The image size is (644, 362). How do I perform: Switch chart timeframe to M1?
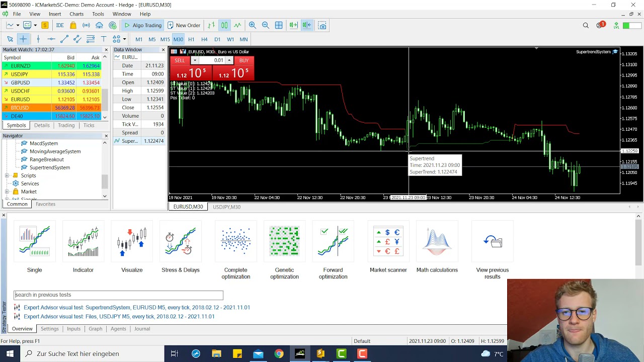(139, 39)
